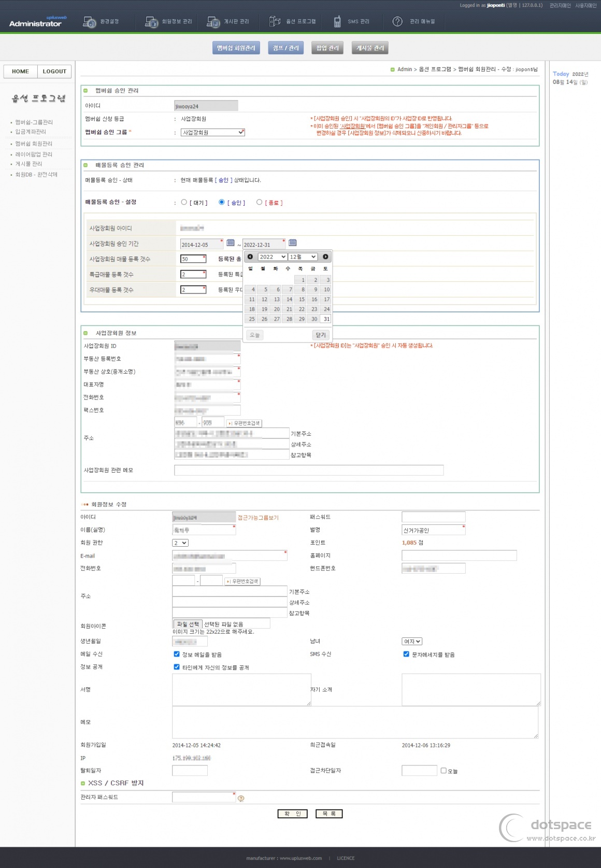Click the 메모 textarea
The image size is (601, 868).
click(x=355, y=722)
